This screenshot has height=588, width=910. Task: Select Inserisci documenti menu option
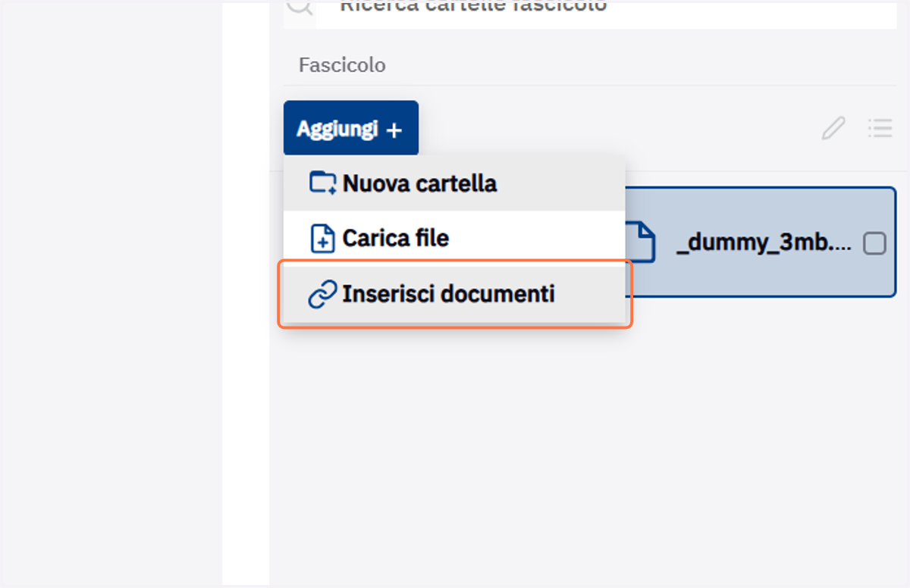point(454,294)
